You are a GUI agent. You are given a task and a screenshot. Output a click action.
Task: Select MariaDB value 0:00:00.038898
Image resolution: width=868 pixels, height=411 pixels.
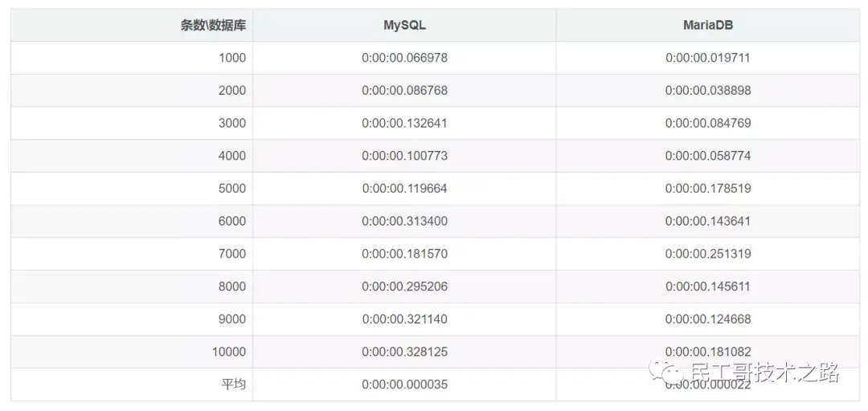click(707, 91)
